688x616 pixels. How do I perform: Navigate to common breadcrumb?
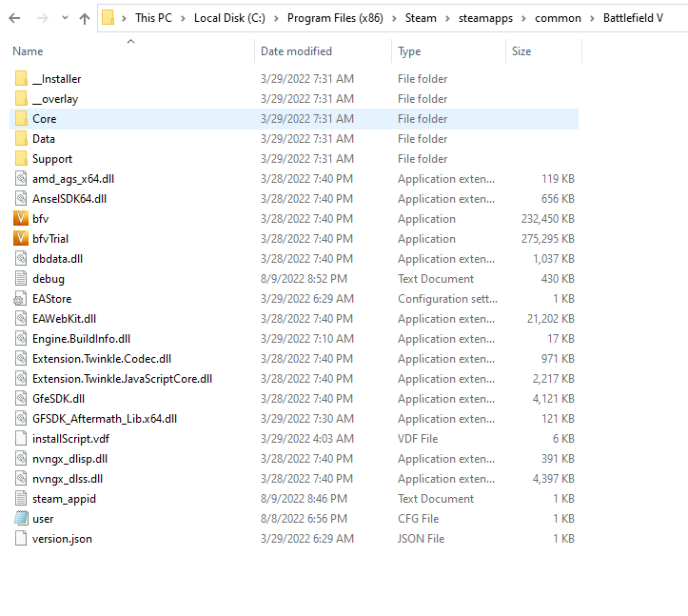558,18
